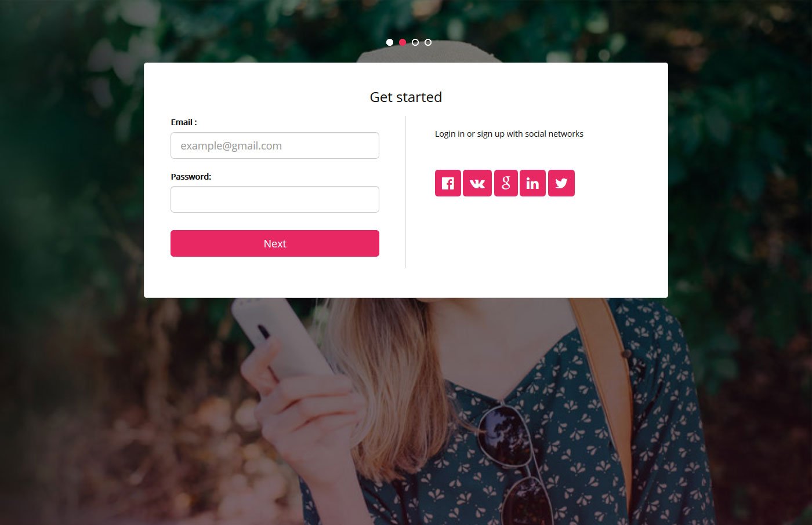Click the "Login in or sign up with social networks" text
The width and height of the screenshot is (812, 525).
coord(509,134)
